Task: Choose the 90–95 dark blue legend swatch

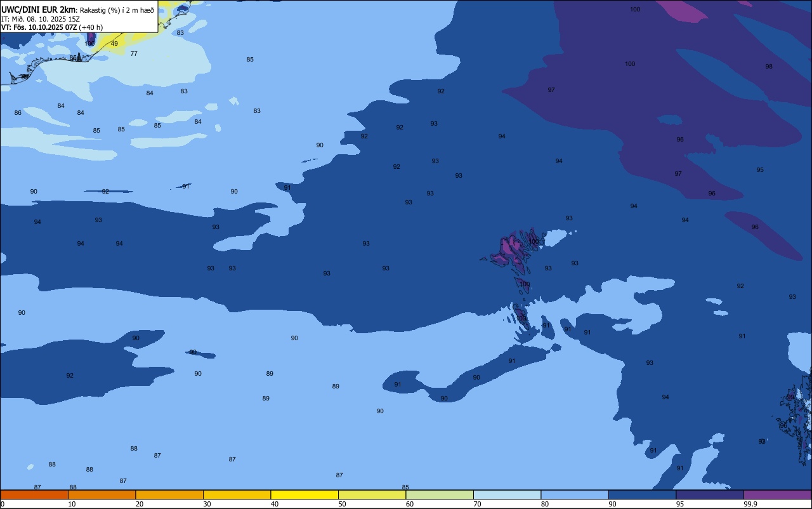Action: (642, 494)
